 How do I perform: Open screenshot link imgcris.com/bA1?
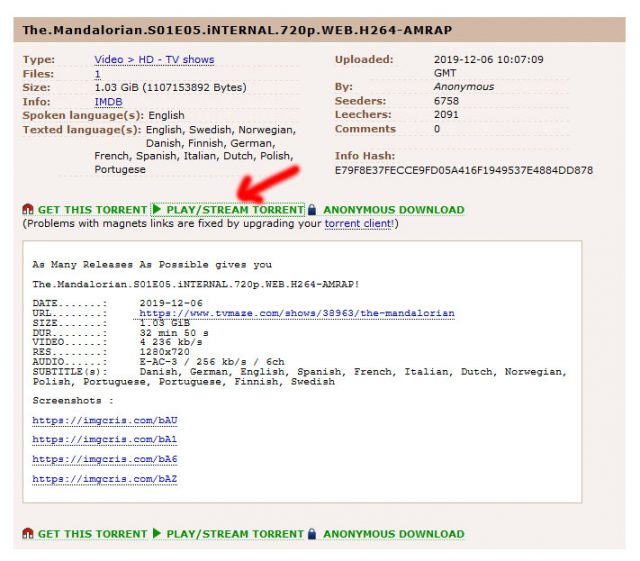(105, 439)
